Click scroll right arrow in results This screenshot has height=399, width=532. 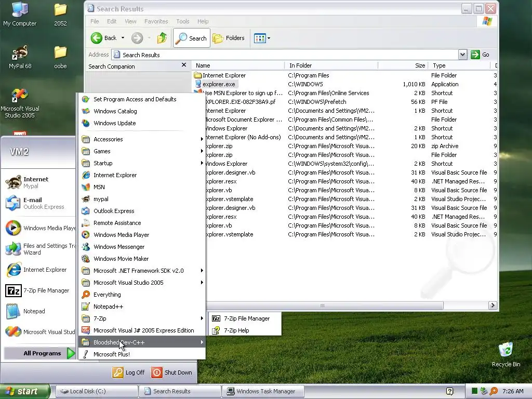click(493, 305)
